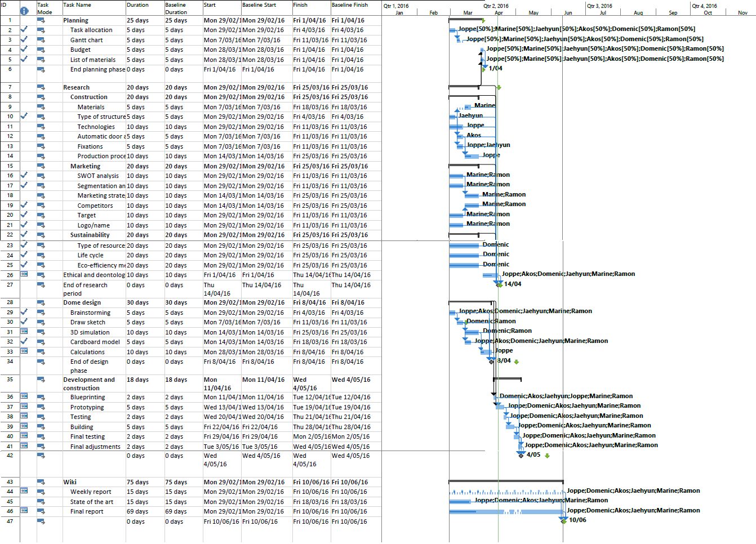Click the info indicators column header icon
The height and width of the screenshot is (544, 756).
point(24,10)
